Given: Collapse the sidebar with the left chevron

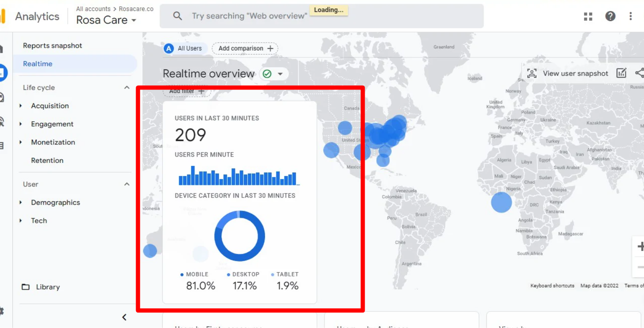Looking at the screenshot, I should click(124, 317).
